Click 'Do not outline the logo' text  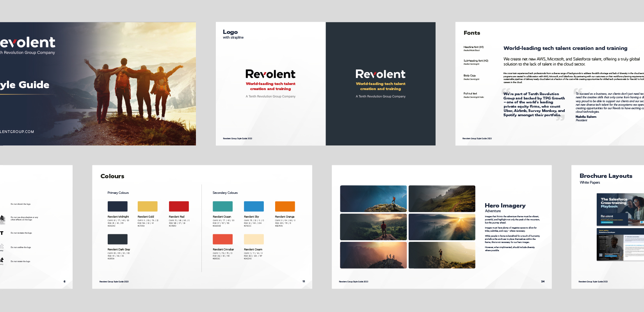pyautogui.click(x=21, y=247)
